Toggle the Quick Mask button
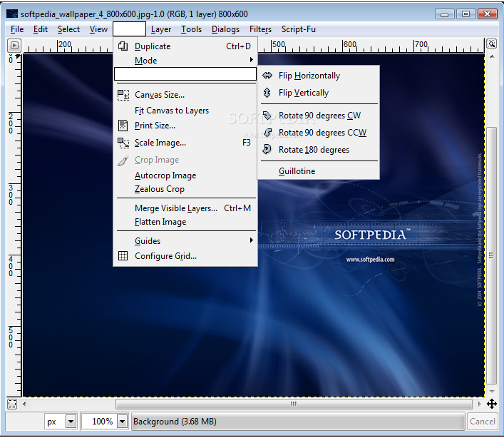504x438 pixels. [12, 404]
